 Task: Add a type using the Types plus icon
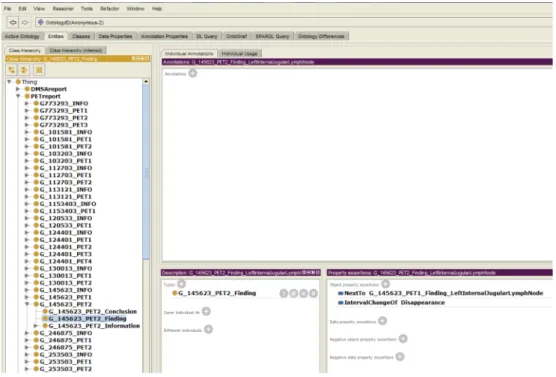coord(182,284)
